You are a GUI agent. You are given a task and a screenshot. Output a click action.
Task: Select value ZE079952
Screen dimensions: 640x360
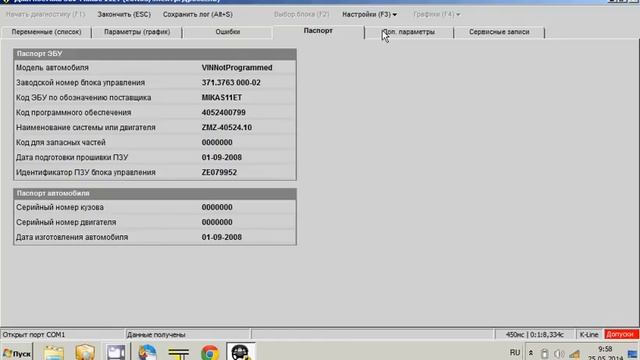(x=219, y=172)
